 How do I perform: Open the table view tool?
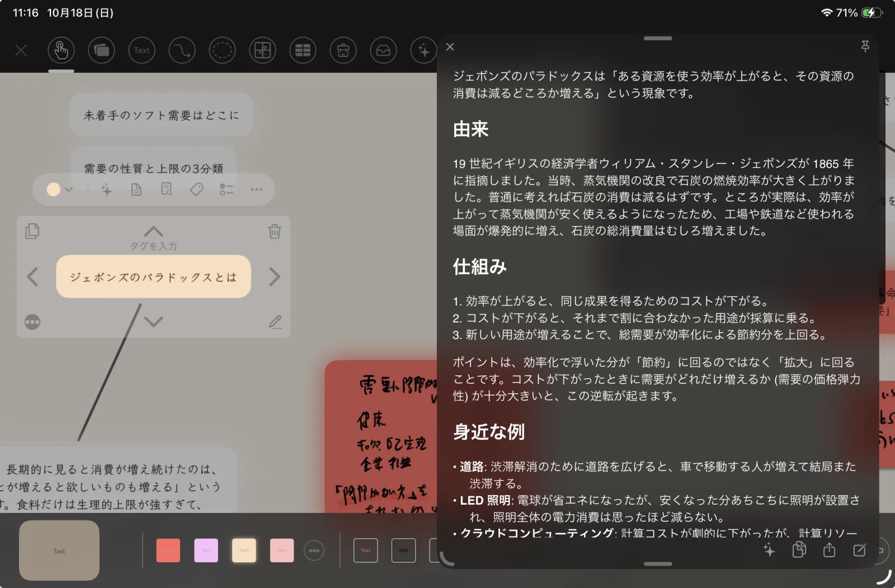(303, 50)
